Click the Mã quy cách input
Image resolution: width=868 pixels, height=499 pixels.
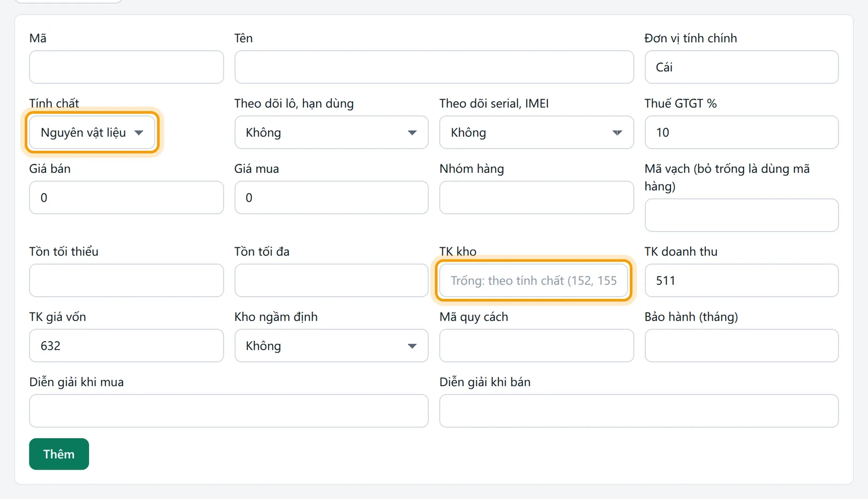[x=537, y=346]
